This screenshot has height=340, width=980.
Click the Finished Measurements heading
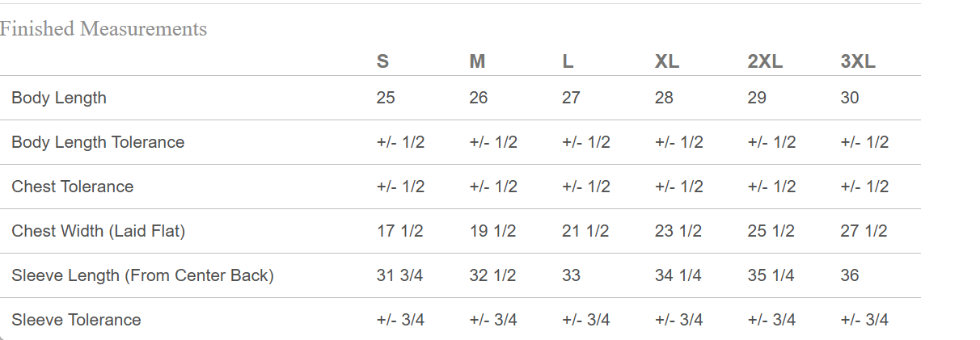click(x=103, y=29)
